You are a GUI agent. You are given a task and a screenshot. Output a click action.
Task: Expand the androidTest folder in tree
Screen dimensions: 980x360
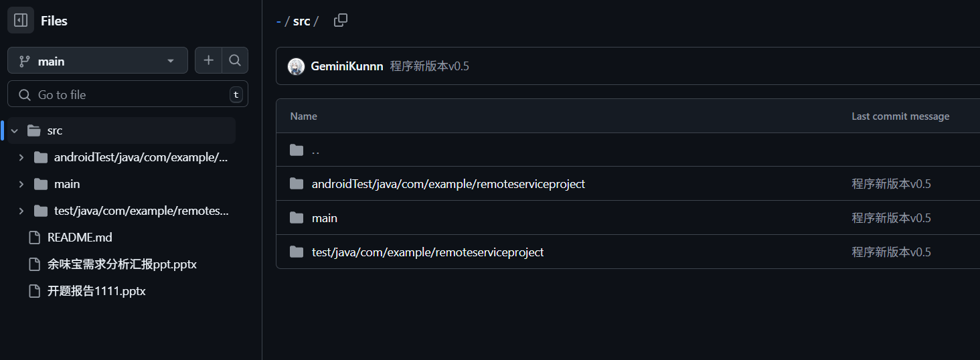(21, 157)
